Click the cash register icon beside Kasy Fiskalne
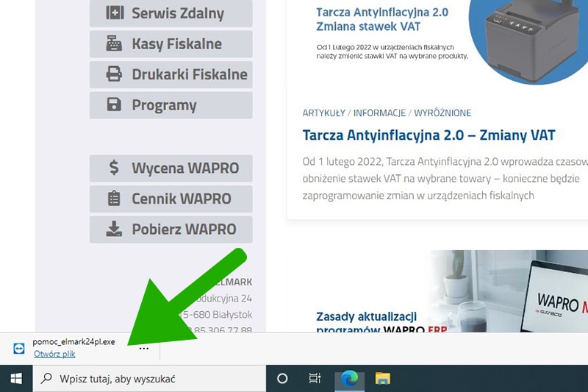This screenshot has width=588, height=392. pyautogui.click(x=114, y=44)
